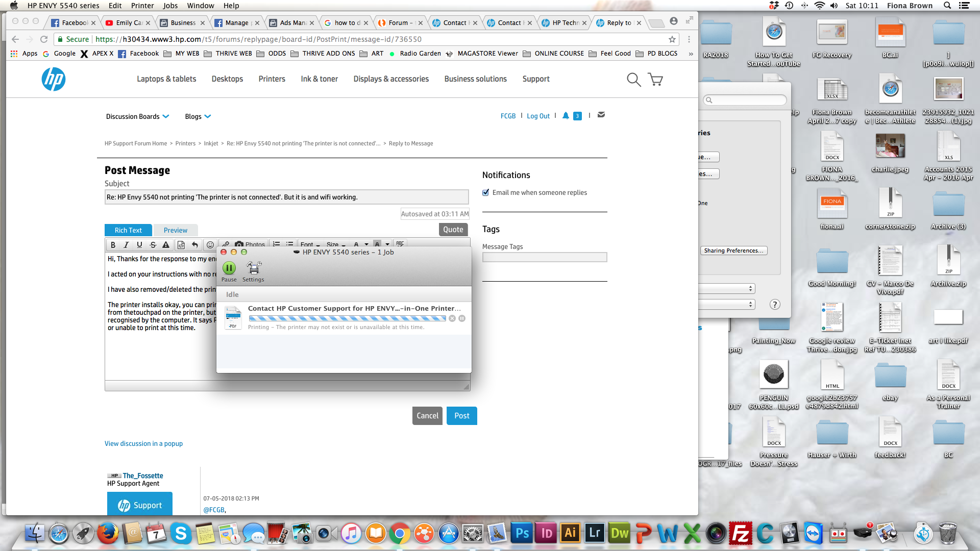This screenshot has width=980, height=551.
Task: Hold the current print job
Action: pyautogui.click(x=462, y=318)
